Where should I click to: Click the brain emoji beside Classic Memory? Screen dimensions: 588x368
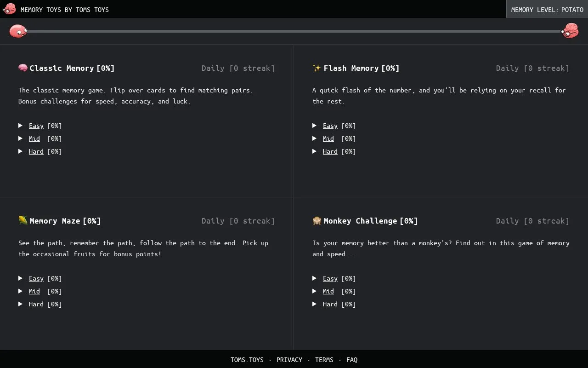tap(23, 68)
